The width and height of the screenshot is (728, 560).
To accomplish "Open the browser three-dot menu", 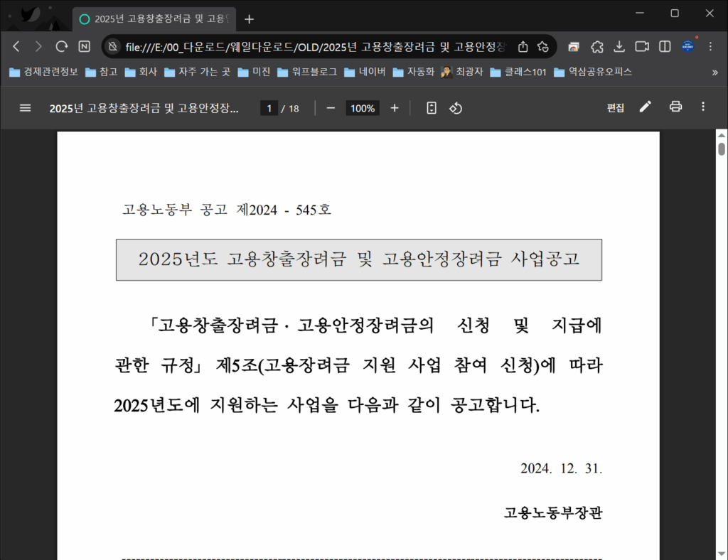I will click(x=710, y=46).
